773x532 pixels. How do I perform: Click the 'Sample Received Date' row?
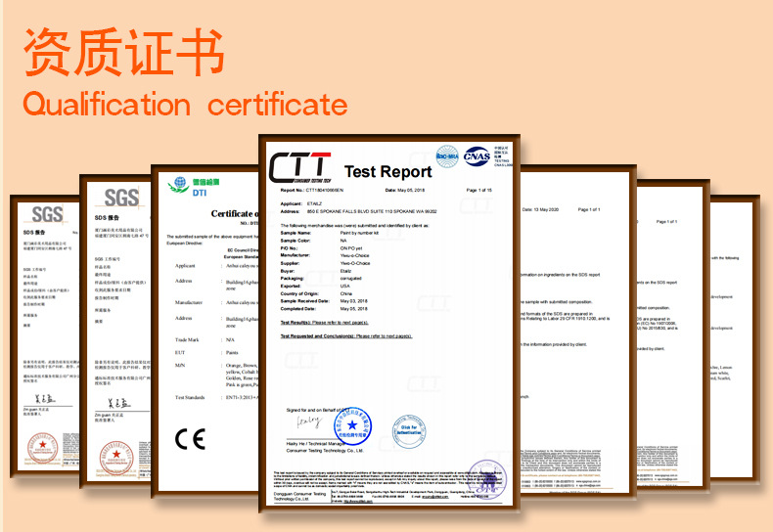point(324,301)
